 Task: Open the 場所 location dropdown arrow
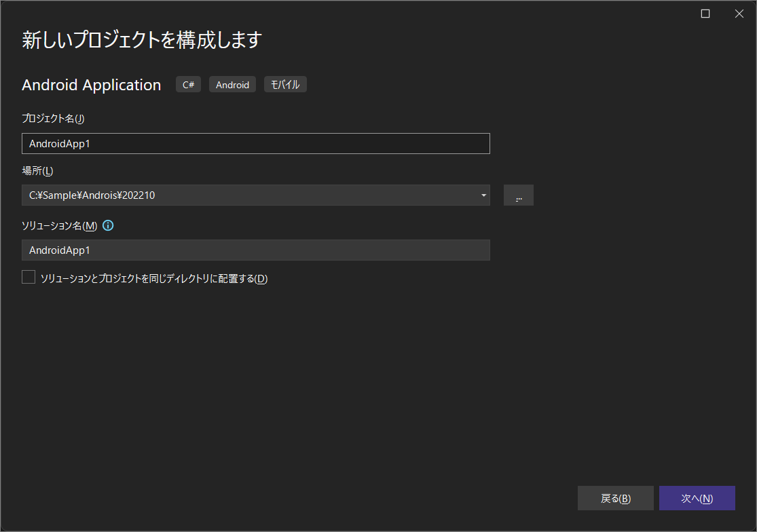pyautogui.click(x=483, y=195)
